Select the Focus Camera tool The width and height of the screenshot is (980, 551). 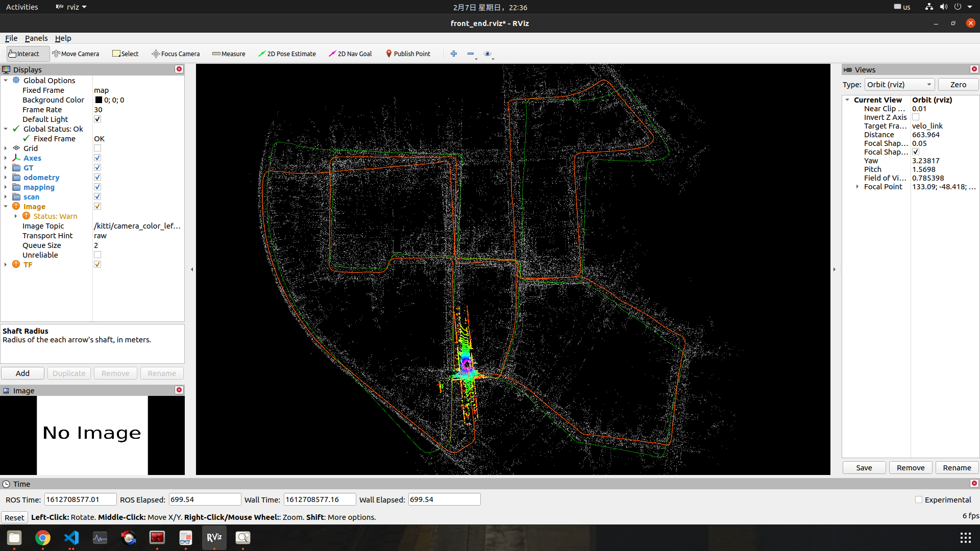pyautogui.click(x=176, y=54)
